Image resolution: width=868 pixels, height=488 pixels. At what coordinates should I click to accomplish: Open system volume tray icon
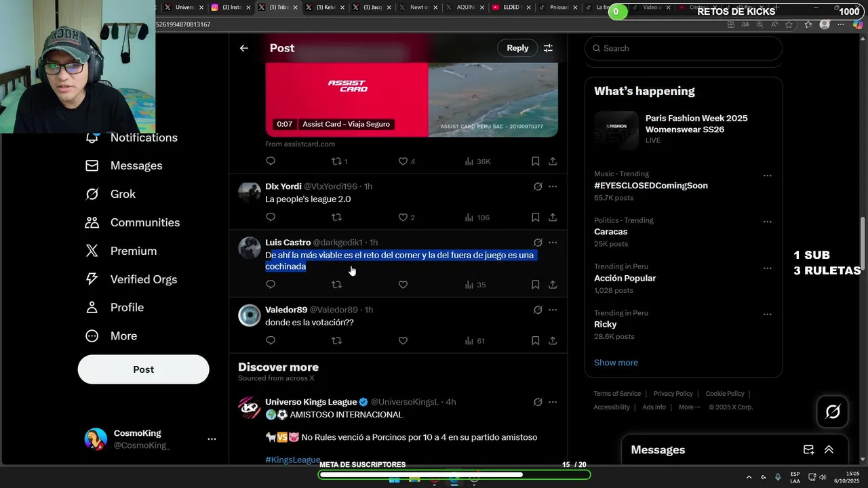(823, 477)
